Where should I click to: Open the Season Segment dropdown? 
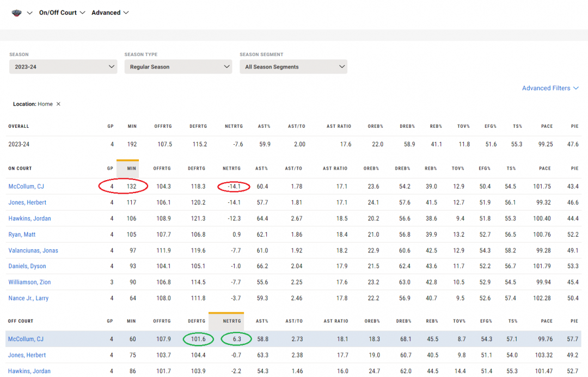(293, 67)
